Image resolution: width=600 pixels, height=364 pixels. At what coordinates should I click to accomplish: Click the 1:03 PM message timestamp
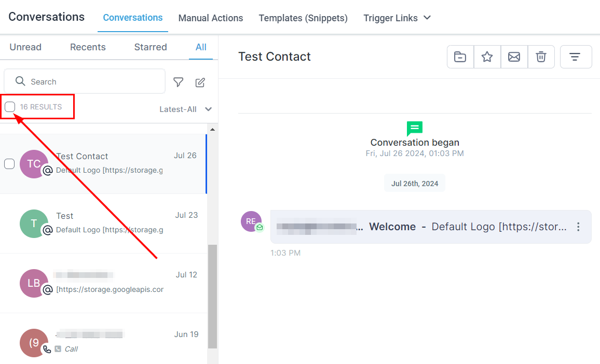[285, 253]
